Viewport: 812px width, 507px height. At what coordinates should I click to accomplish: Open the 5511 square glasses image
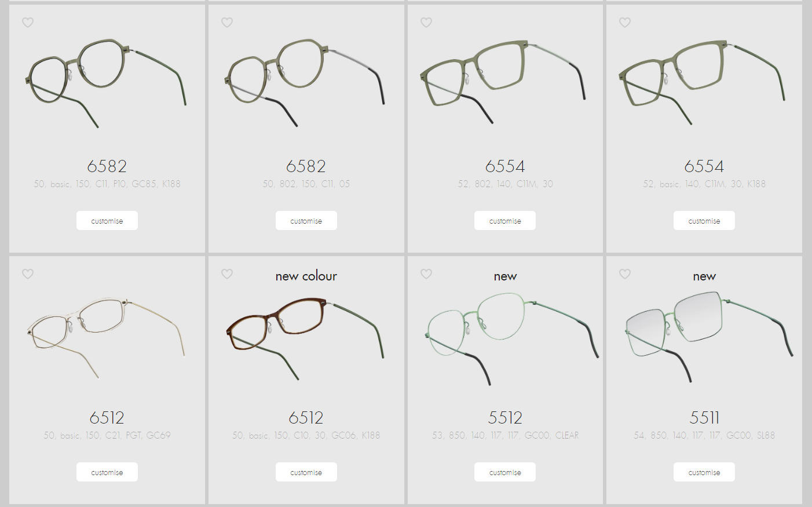[709, 336]
